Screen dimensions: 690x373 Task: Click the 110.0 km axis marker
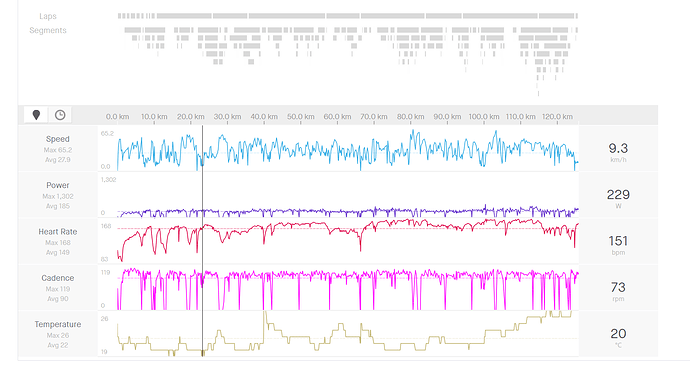coord(521,117)
